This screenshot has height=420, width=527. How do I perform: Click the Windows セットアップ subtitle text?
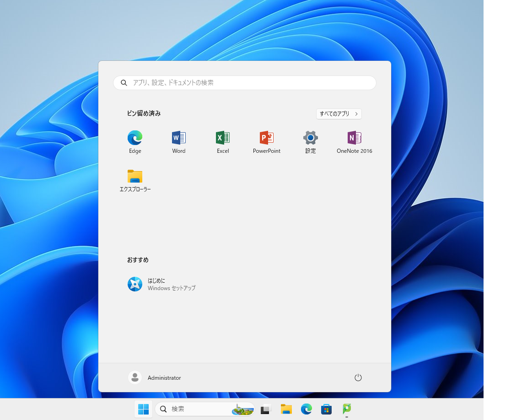[x=172, y=288]
